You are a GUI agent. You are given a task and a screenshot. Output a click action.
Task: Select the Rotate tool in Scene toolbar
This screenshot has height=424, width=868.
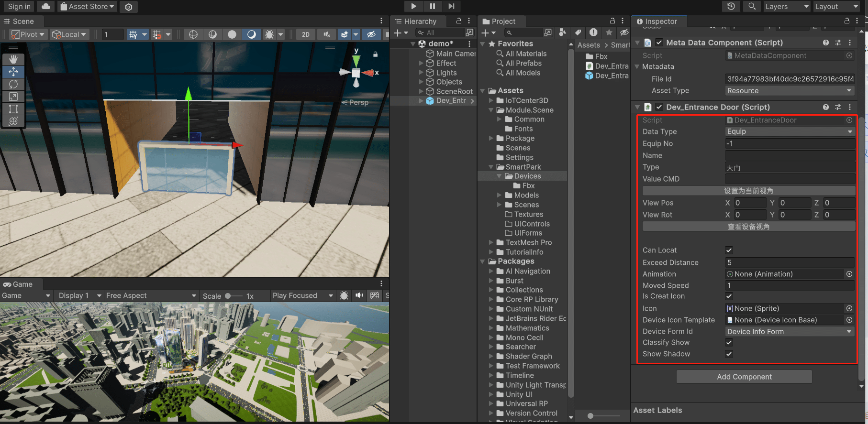click(13, 84)
